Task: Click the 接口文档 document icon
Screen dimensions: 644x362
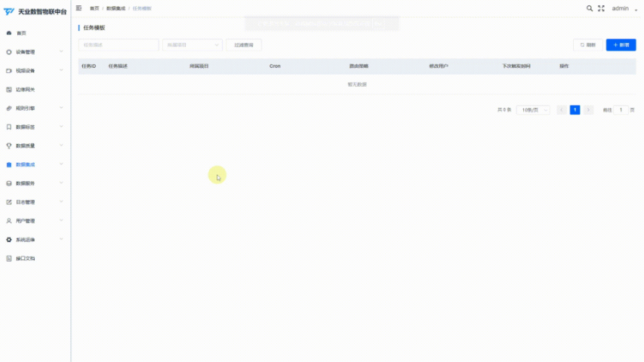Action: click(x=9, y=259)
